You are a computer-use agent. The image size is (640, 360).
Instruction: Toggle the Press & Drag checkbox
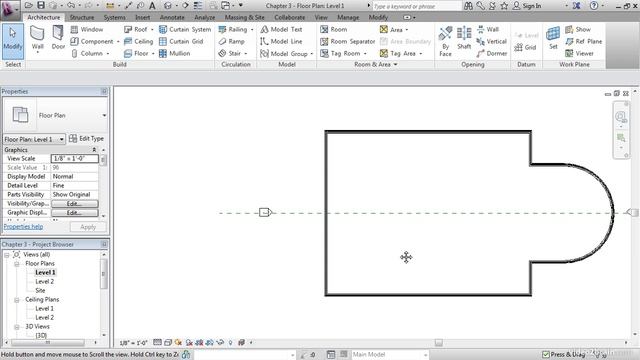546,354
